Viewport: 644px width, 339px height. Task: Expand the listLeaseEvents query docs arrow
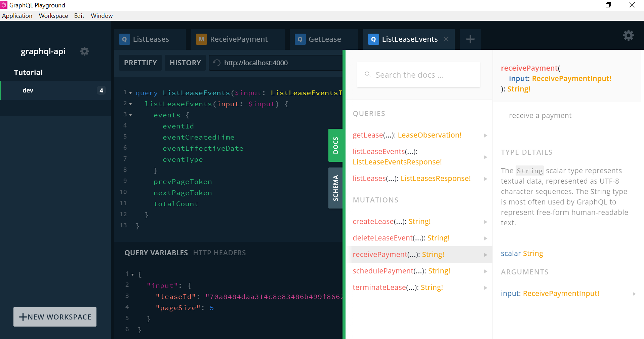pos(486,157)
